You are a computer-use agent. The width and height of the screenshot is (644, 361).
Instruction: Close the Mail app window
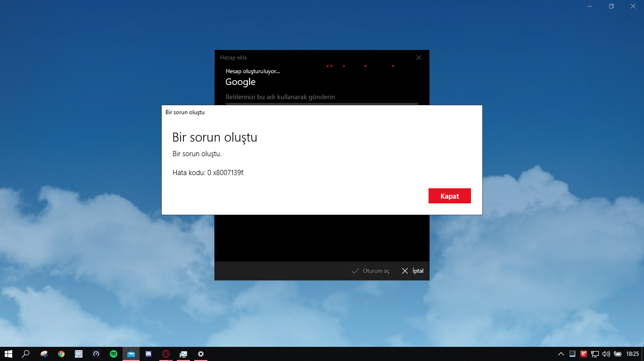[x=633, y=6]
